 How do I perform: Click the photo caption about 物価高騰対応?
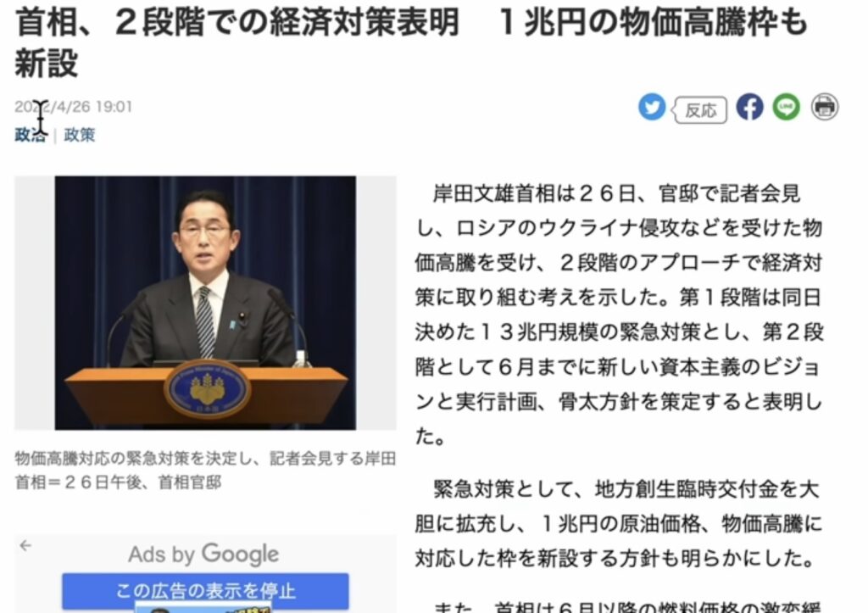pos(205,470)
